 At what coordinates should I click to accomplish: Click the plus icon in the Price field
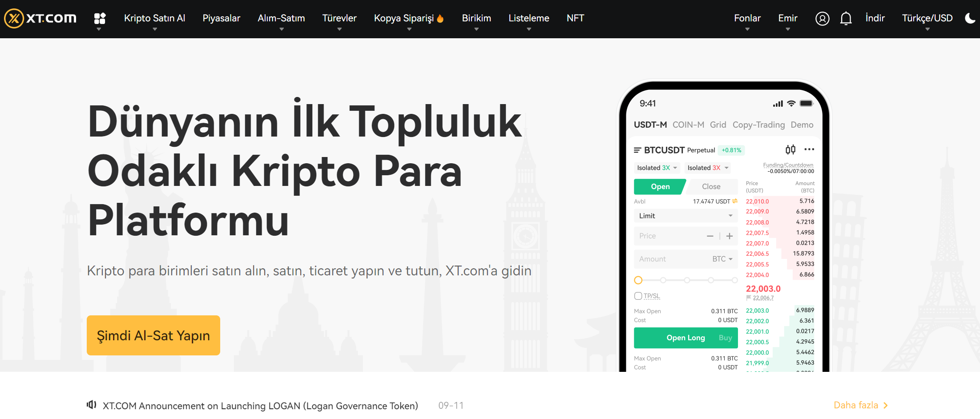730,236
